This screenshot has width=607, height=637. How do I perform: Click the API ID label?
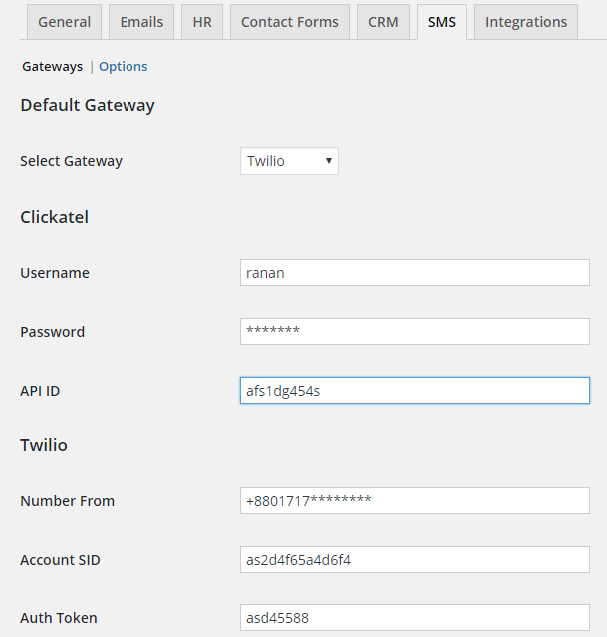pos(40,391)
